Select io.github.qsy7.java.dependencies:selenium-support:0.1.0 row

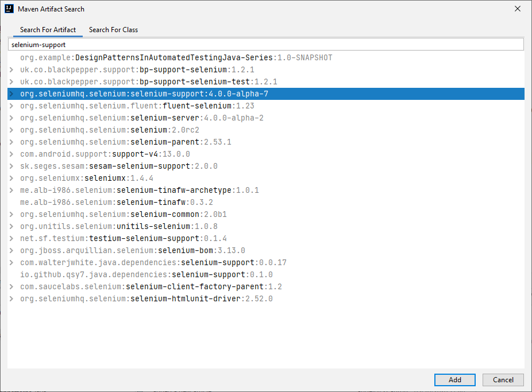pos(266,274)
